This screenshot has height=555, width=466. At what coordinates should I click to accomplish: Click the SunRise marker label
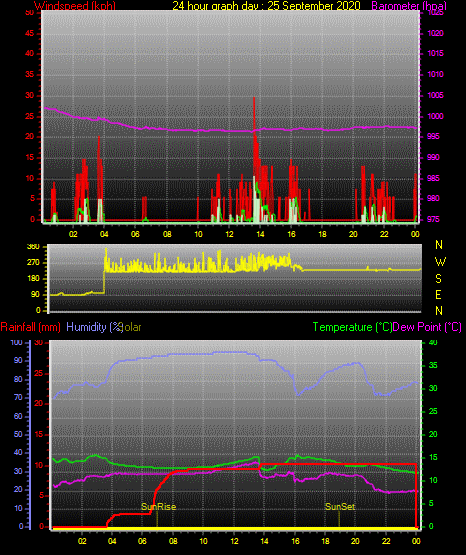pyautogui.click(x=159, y=507)
